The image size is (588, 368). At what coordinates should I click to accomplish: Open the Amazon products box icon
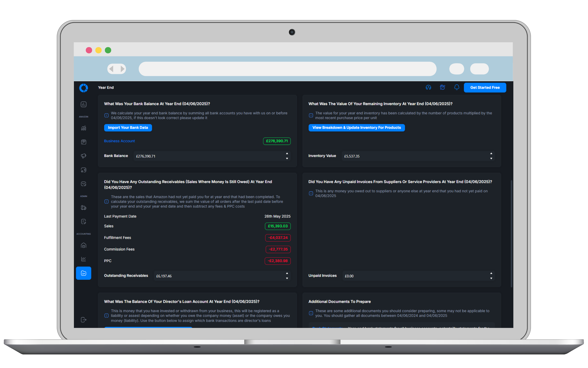[x=83, y=142]
